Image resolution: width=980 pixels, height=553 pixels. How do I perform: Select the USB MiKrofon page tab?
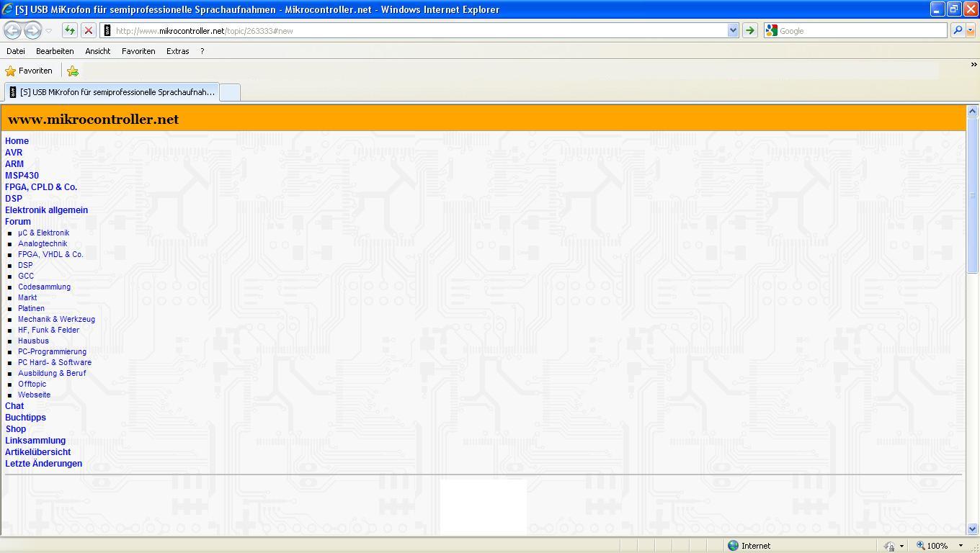click(112, 92)
